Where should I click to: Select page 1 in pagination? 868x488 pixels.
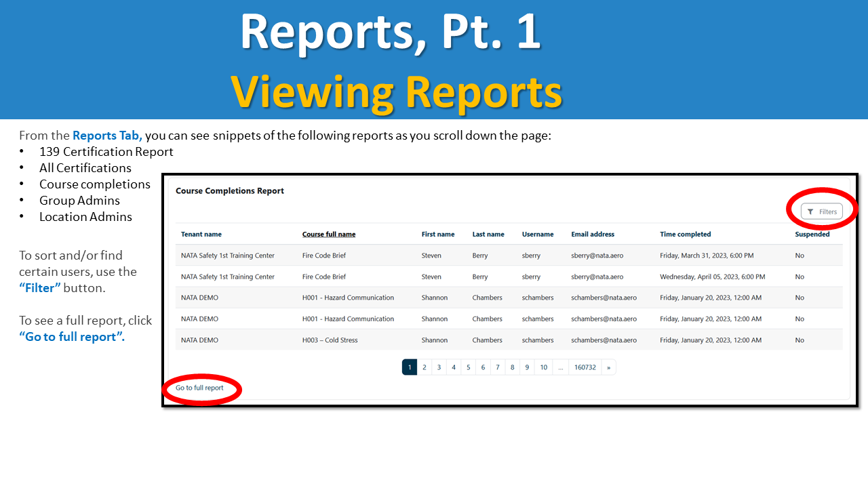pyautogui.click(x=410, y=367)
